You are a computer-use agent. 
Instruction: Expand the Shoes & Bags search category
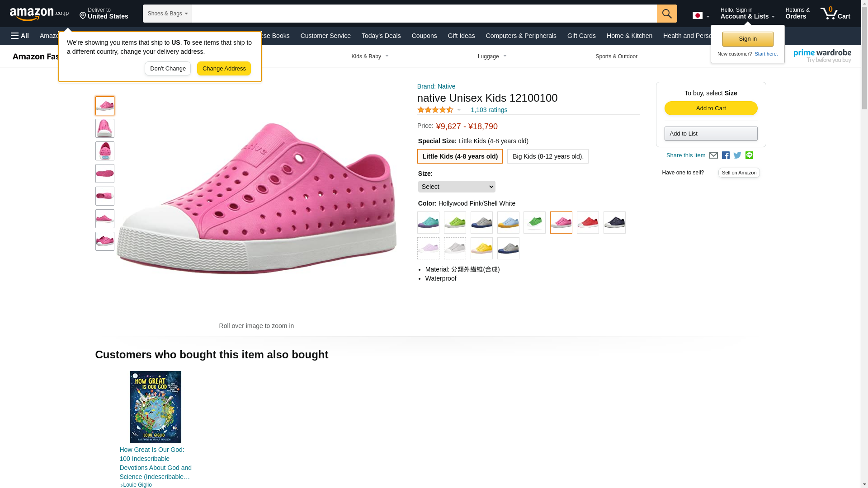click(x=167, y=14)
